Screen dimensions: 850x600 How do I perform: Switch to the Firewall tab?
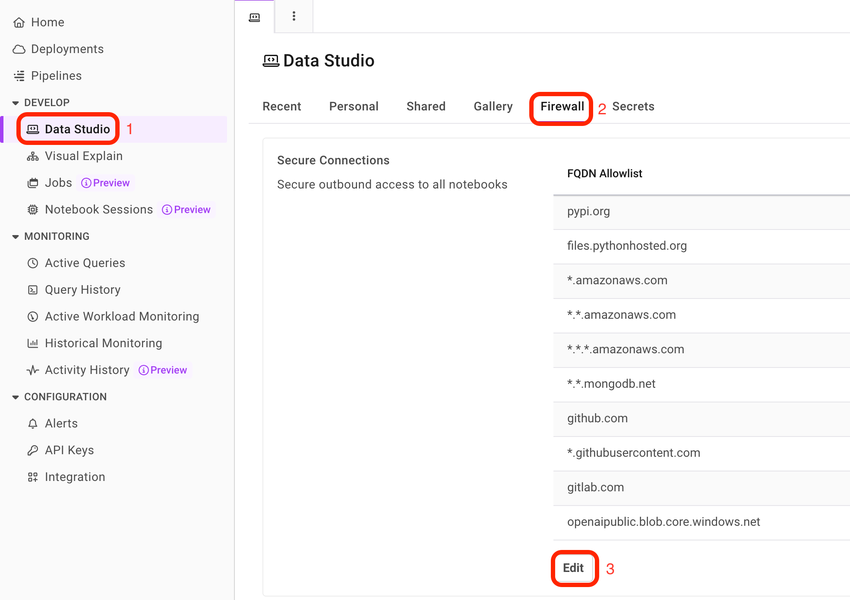[x=562, y=106]
